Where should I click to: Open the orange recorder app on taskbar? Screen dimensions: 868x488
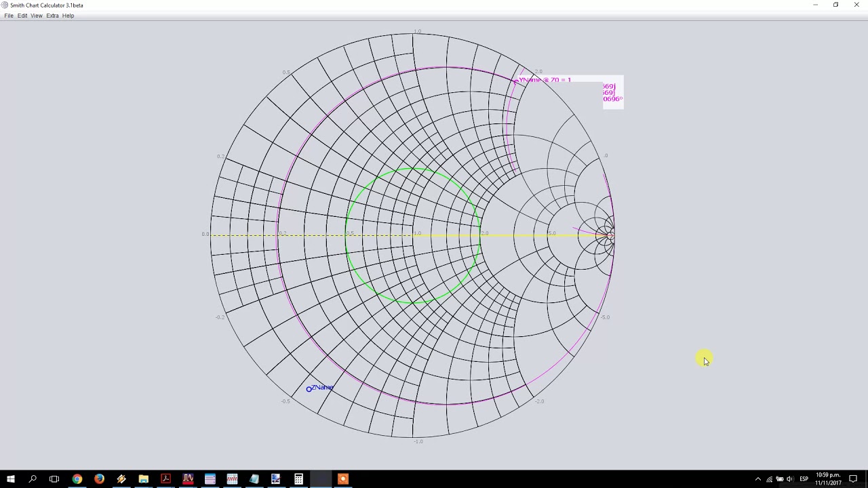(342, 479)
